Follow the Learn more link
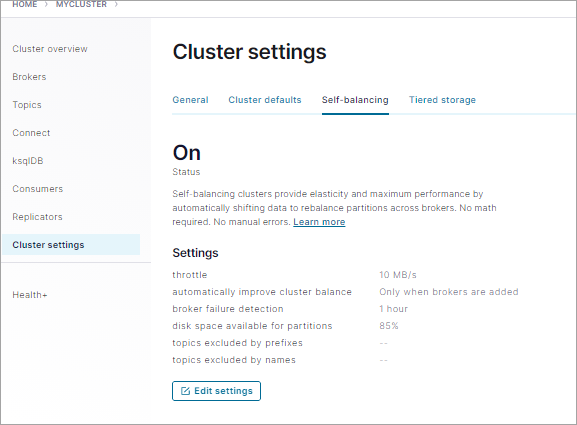Image resolution: width=577 pixels, height=425 pixels. tap(319, 222)
